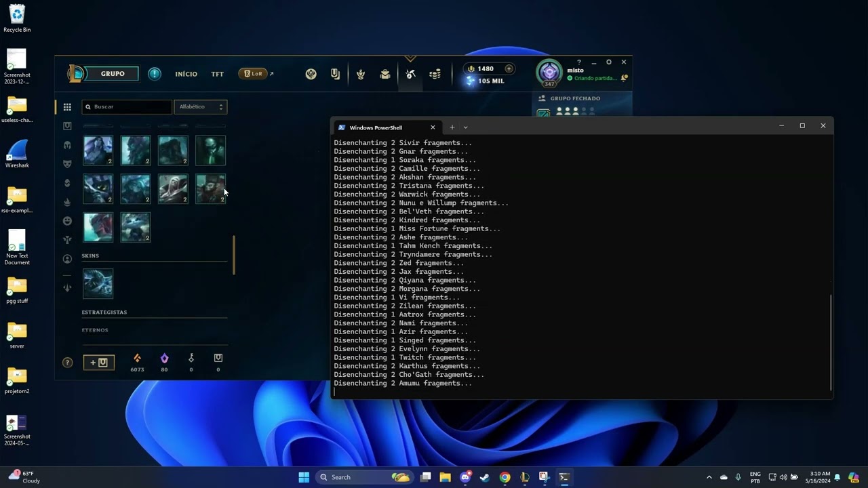Click the plus button to buy RP
Screen dimensions: 868x488
pos(509,68)
